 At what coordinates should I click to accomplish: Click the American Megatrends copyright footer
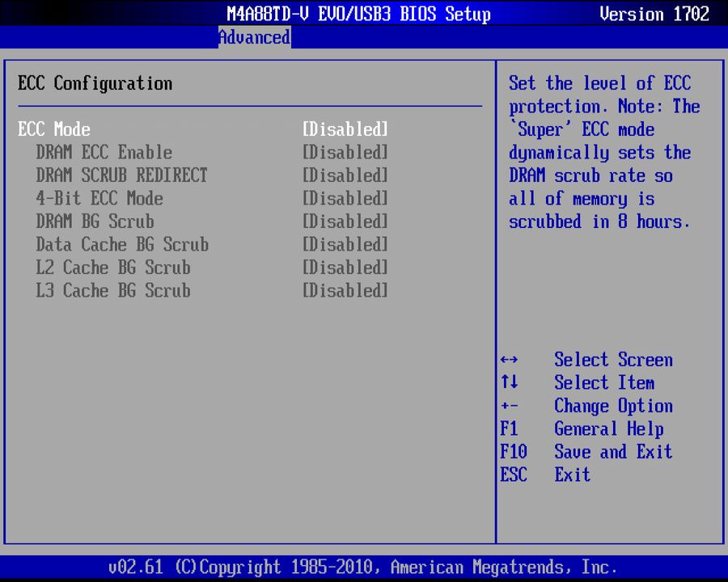[364, 567]
